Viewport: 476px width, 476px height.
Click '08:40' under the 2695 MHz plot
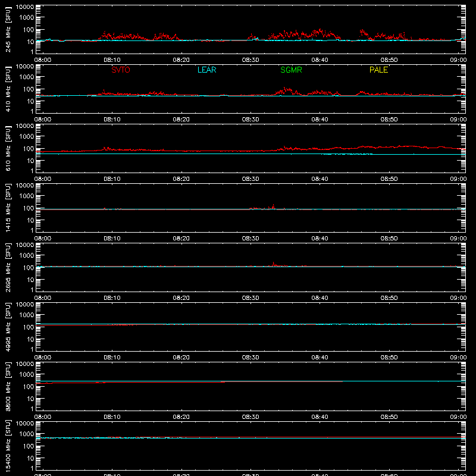click(320, 298)
